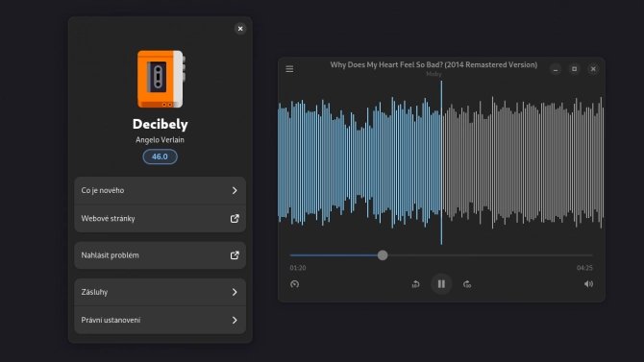Pause the playing track
The image size is (644, 362).
click(441, 284)
